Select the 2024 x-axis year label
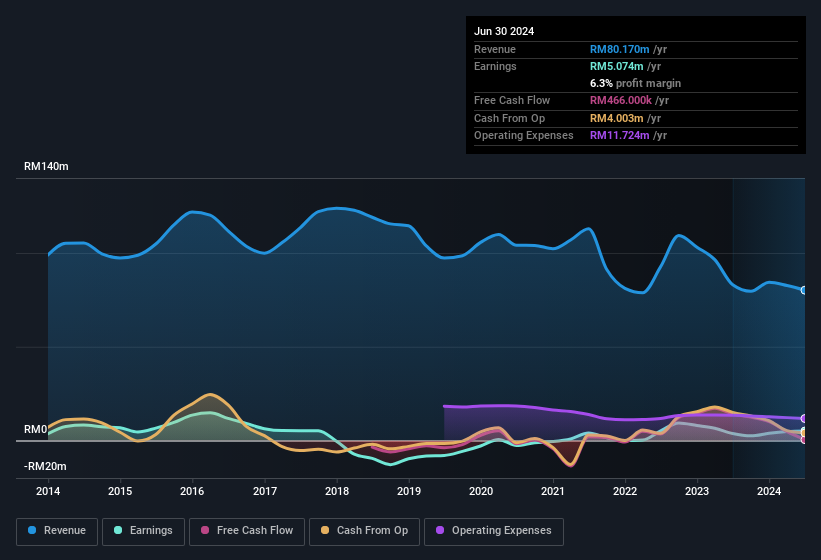Screen dimensions: 821x560 click(769, 491)
